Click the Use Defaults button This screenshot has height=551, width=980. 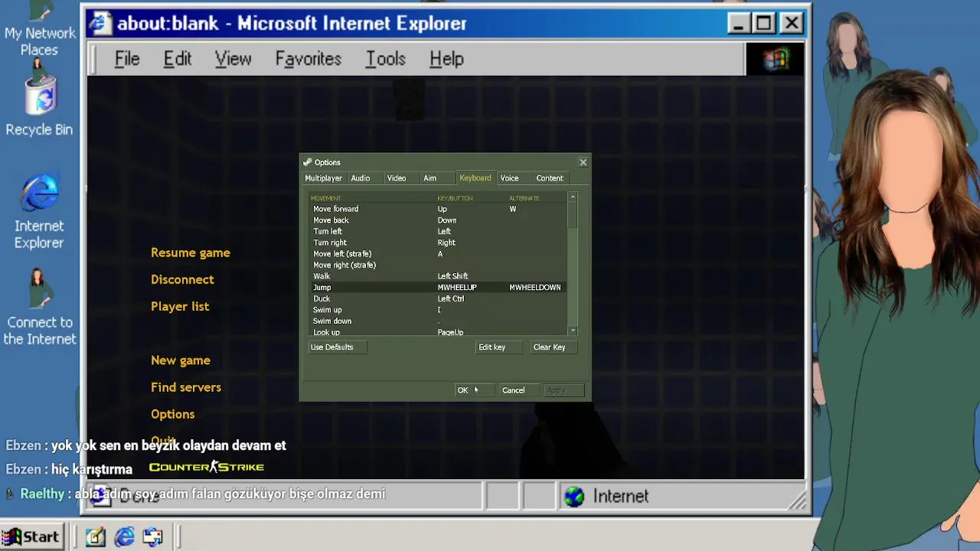337,347
